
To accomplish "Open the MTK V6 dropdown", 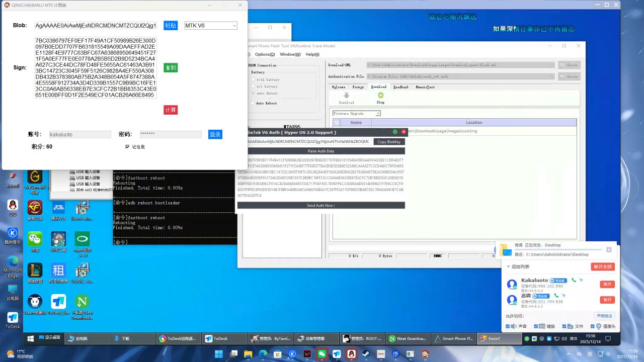I will point(211,26).
